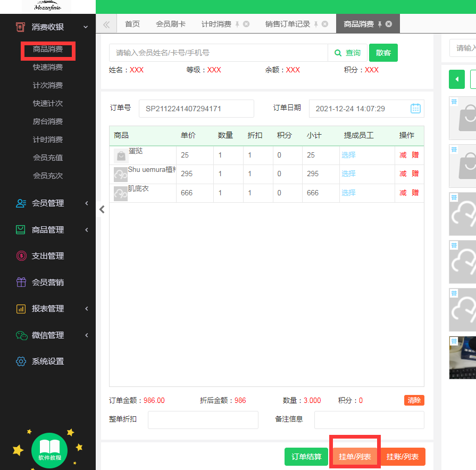The image size is (476, 470).
Task: Click the member name/card search input field
Action: [218, 53]
